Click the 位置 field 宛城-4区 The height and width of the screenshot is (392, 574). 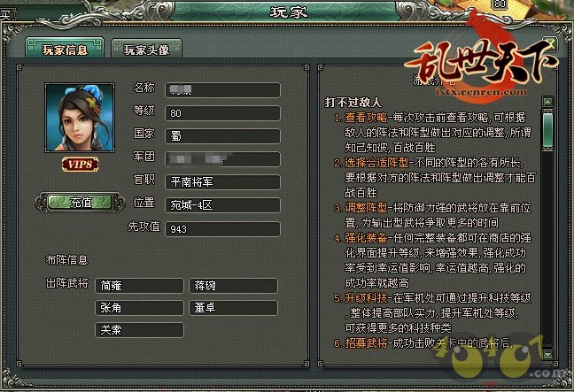tap(223, 205)
